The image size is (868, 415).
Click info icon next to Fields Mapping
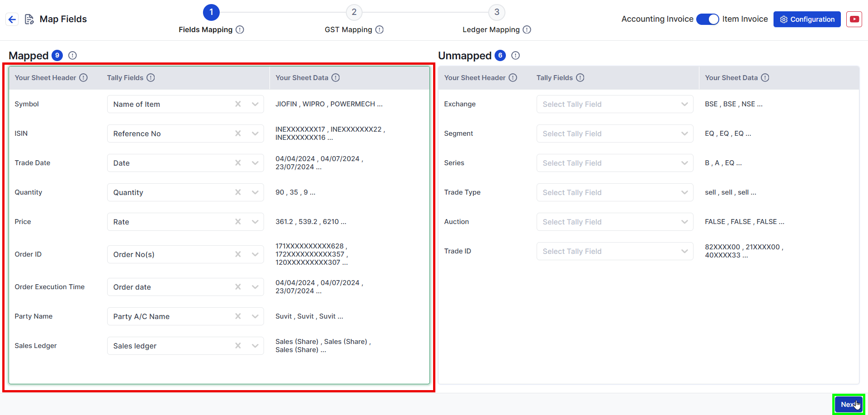(x=240, y=29)
